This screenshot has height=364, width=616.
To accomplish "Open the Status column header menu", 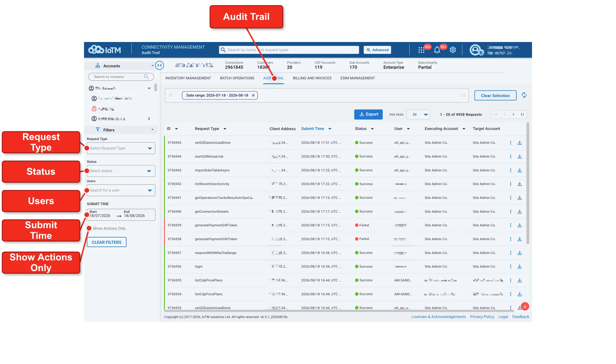I will (x=372, y=129).
